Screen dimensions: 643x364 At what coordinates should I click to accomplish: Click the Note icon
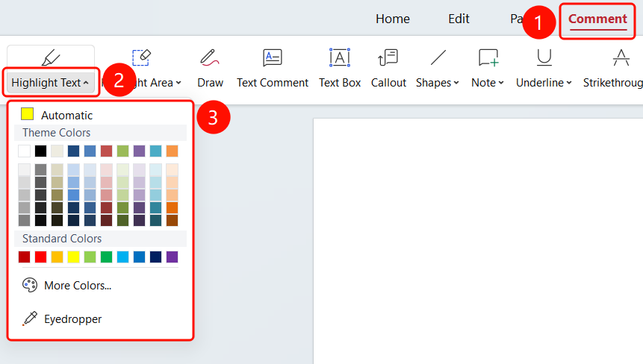[488, 57]
